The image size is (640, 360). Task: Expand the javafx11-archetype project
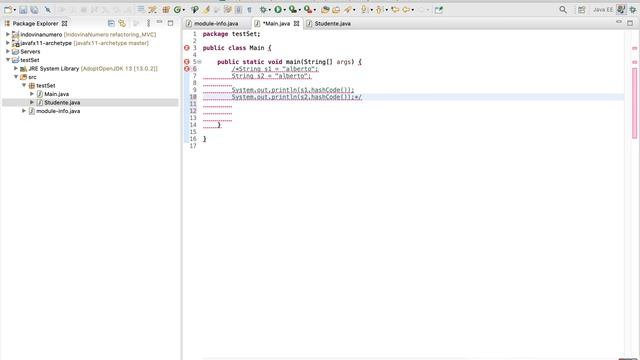(8, 43)
